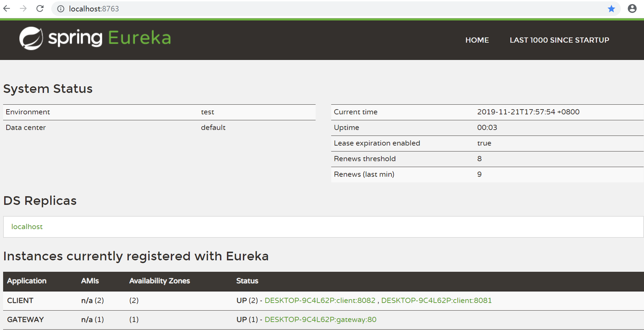Click the browser back arrow
This screenshot has width=644, height=330.
pyautogui.click(x=7, y=9)
